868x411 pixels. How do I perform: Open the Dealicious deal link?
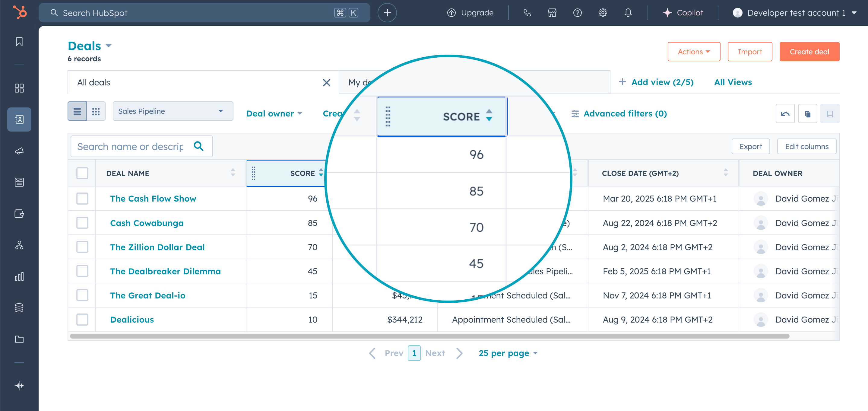click(132, 319)
